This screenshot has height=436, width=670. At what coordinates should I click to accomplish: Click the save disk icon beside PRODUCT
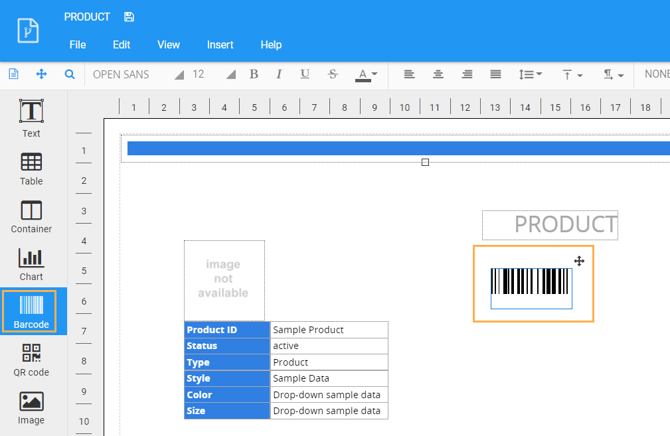point(129,17)
